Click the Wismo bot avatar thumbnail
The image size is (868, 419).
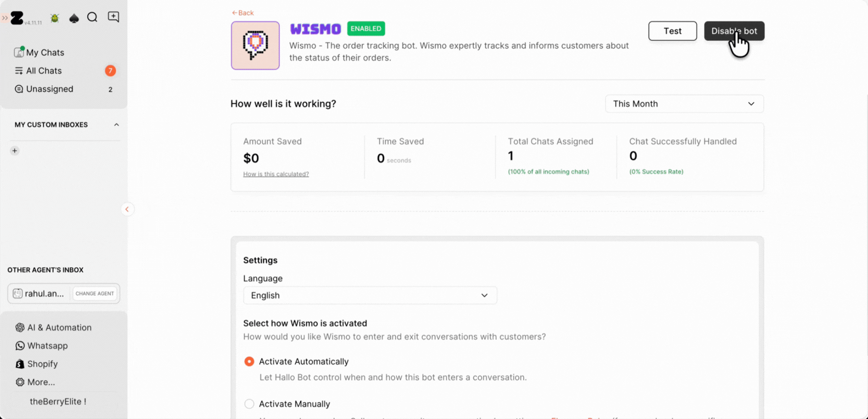click(255, 45)
